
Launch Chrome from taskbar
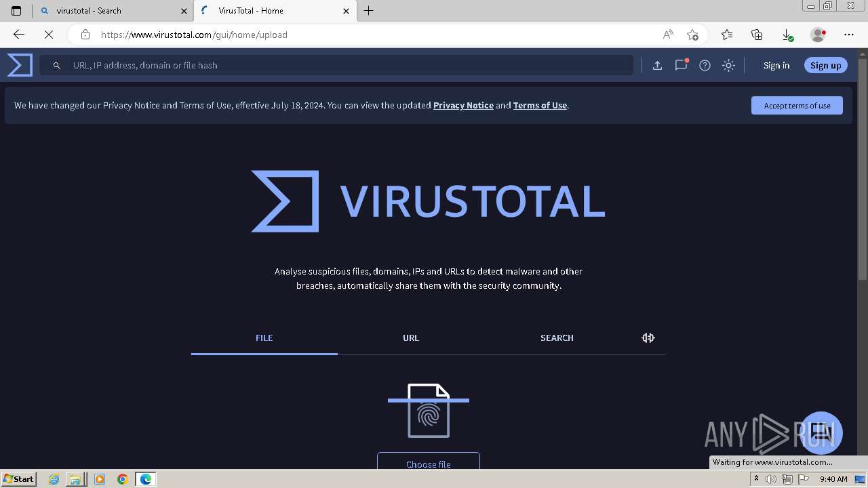click(x=122, y=479)
